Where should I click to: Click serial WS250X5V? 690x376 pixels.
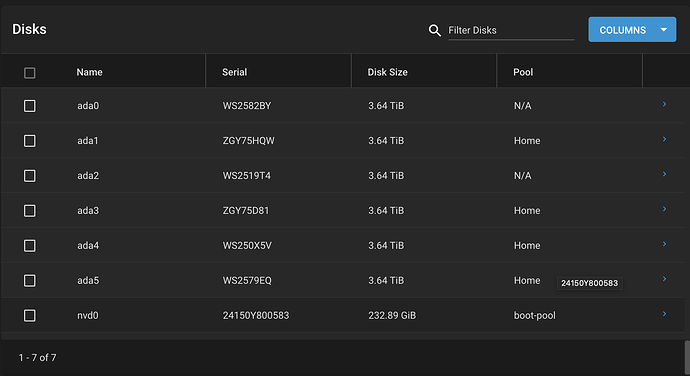247,246
